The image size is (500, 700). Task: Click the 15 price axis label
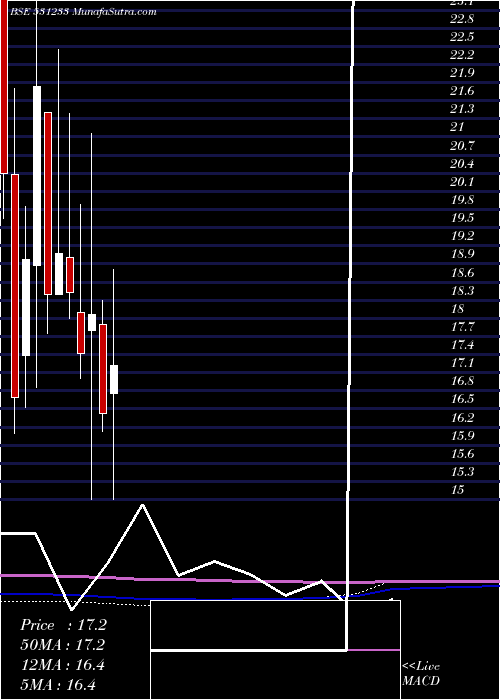(457, 490)
